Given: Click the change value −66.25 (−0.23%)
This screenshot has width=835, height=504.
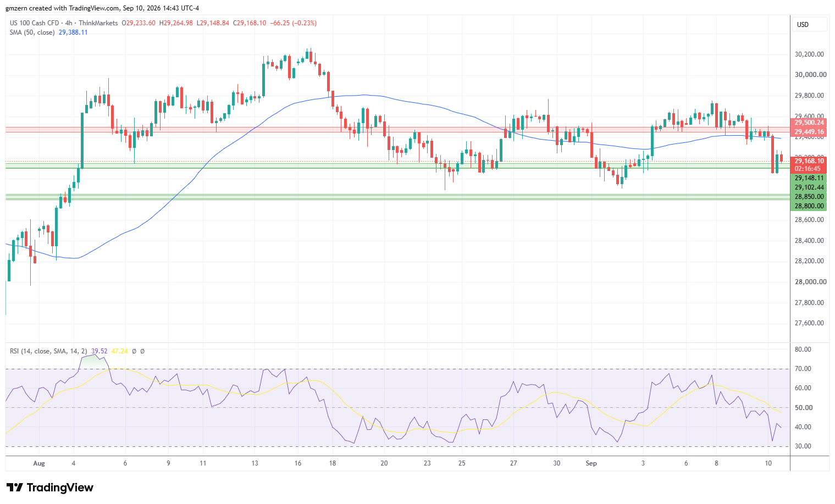Looking at the screenshot, I should [x=294, y=23].
